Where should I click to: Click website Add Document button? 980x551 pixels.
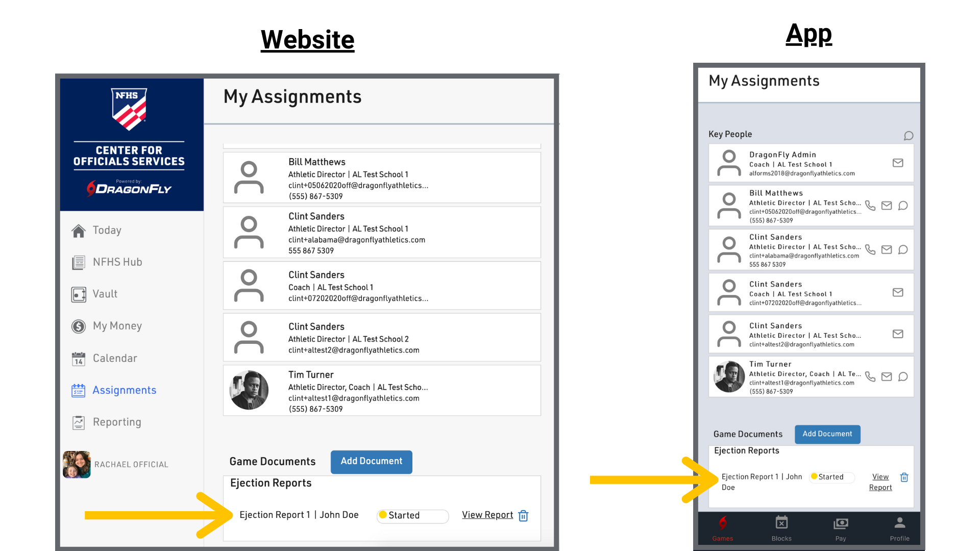371,461
